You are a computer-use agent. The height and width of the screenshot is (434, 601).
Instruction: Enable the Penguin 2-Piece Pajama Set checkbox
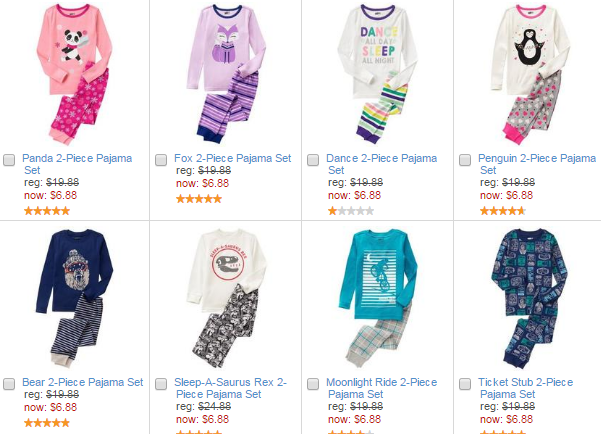(x=465, y=160)
